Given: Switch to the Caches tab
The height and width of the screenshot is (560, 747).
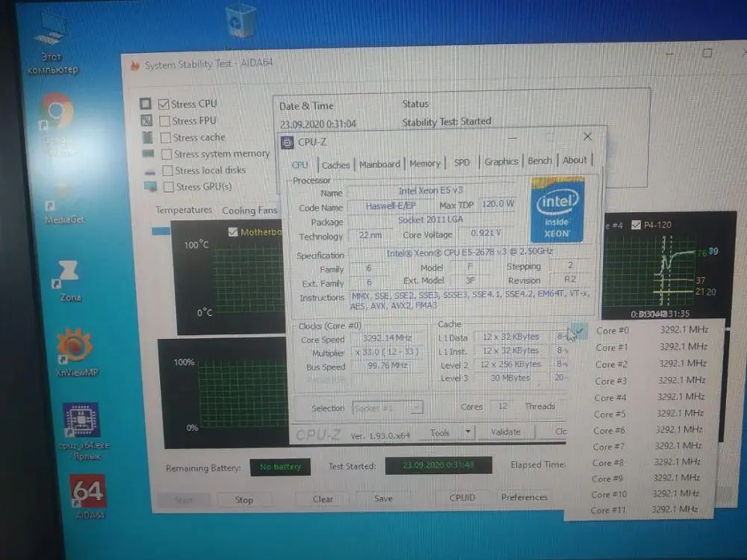Looking at the screenshot, I should point(335,165).
